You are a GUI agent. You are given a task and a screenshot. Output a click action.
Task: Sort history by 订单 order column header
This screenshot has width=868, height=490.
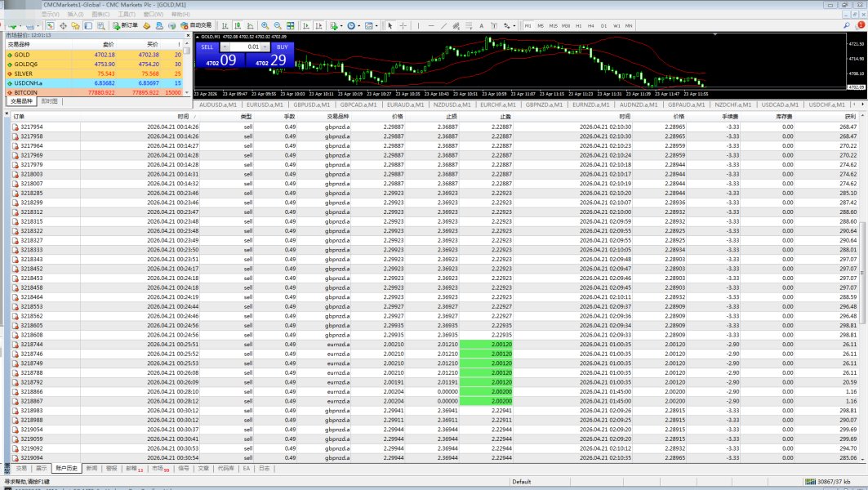pos(19,117)
